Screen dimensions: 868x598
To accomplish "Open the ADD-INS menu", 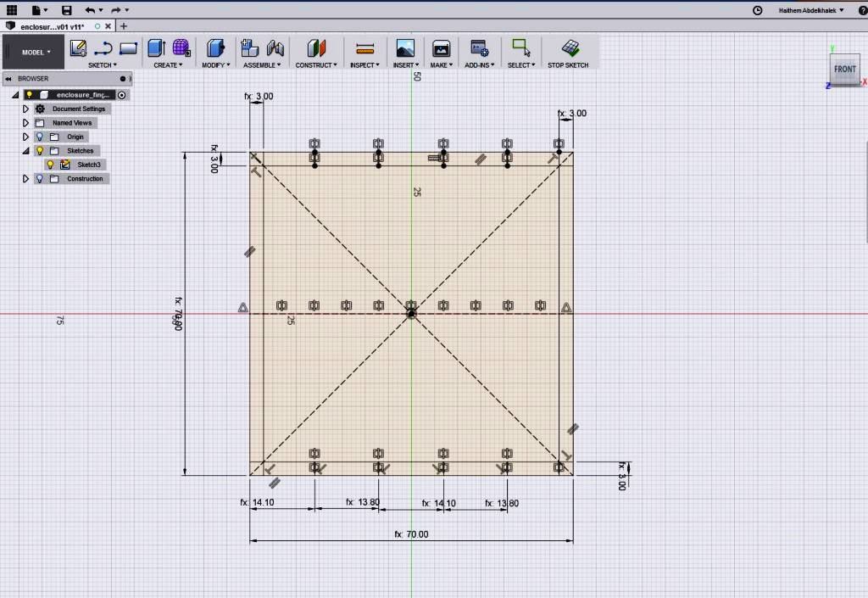I will (x=480, y=65).
